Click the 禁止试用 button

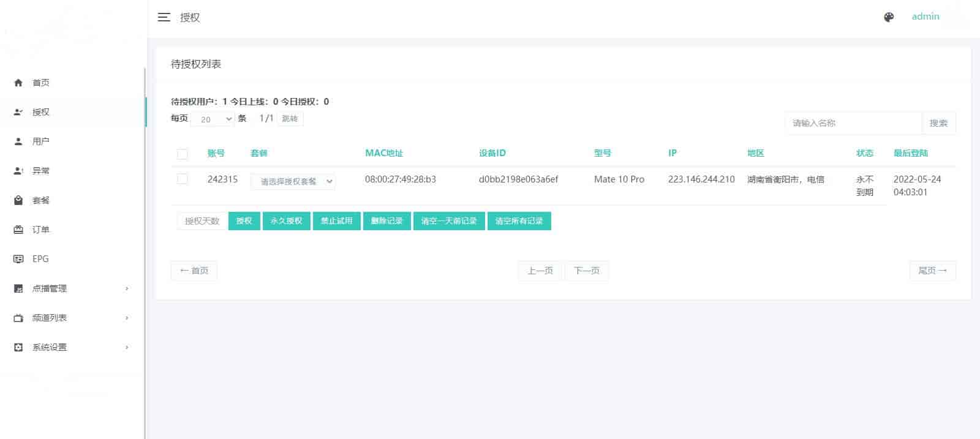click(x=337, y=221)
